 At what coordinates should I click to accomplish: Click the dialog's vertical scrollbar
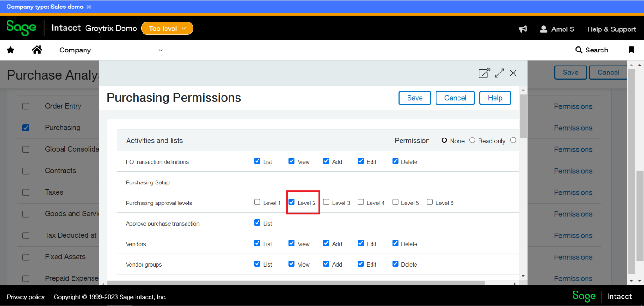(x=523, y=116)
